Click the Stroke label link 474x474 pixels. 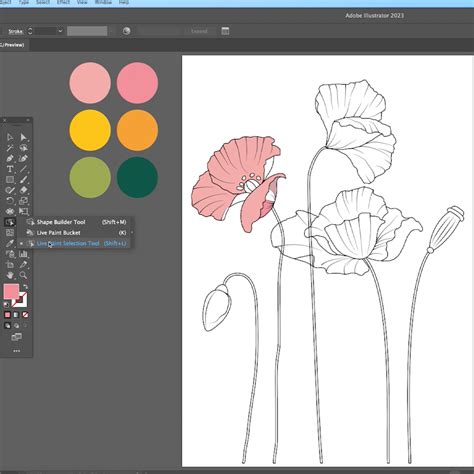pos(15,31)
